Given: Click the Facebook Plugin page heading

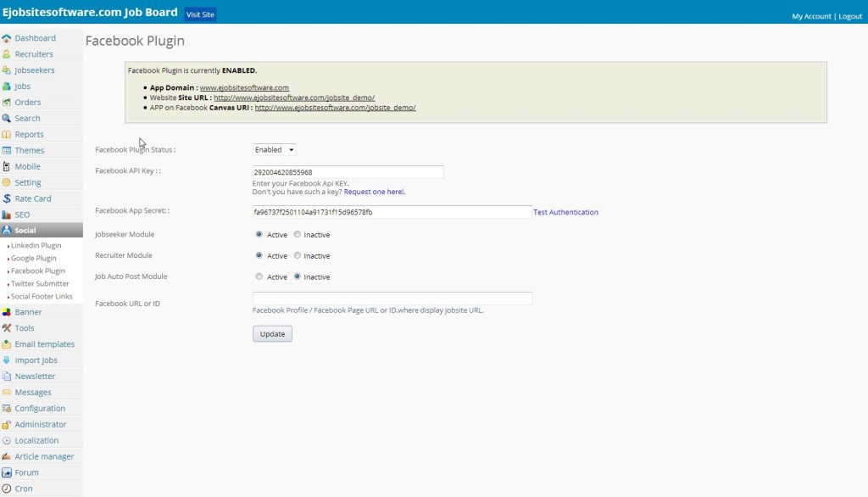Looking at the screenshot, I should point(135,41).
